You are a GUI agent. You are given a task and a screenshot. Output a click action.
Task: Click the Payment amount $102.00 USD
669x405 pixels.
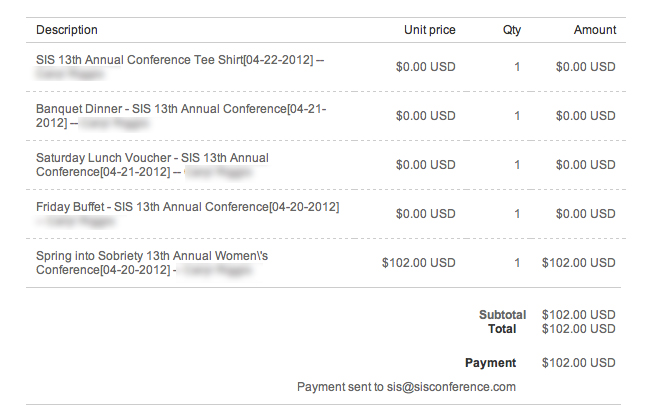(579, 363)
